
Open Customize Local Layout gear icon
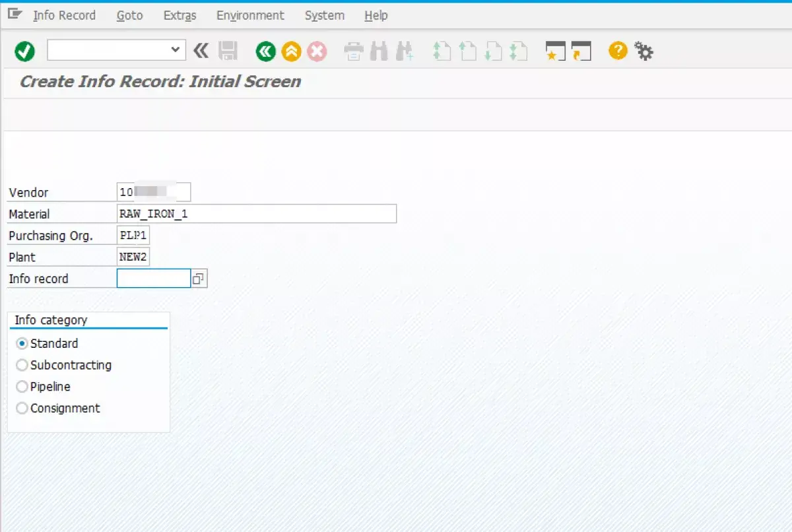643,50
